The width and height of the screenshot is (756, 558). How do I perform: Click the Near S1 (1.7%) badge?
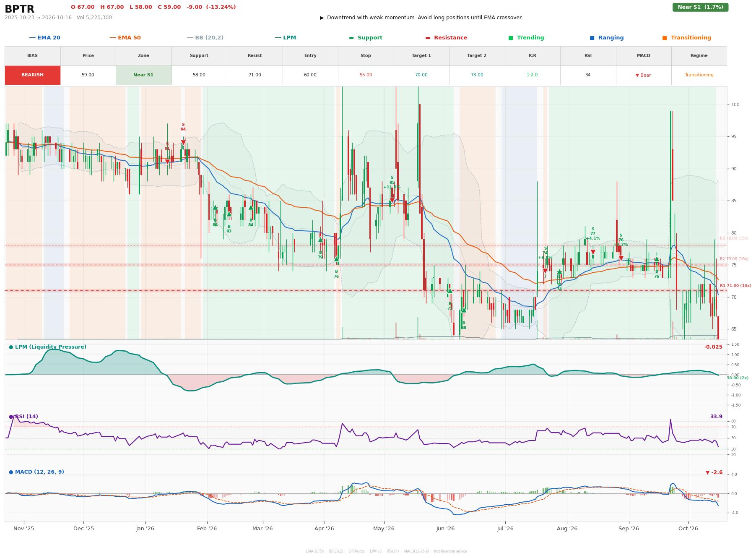[700, 7]
